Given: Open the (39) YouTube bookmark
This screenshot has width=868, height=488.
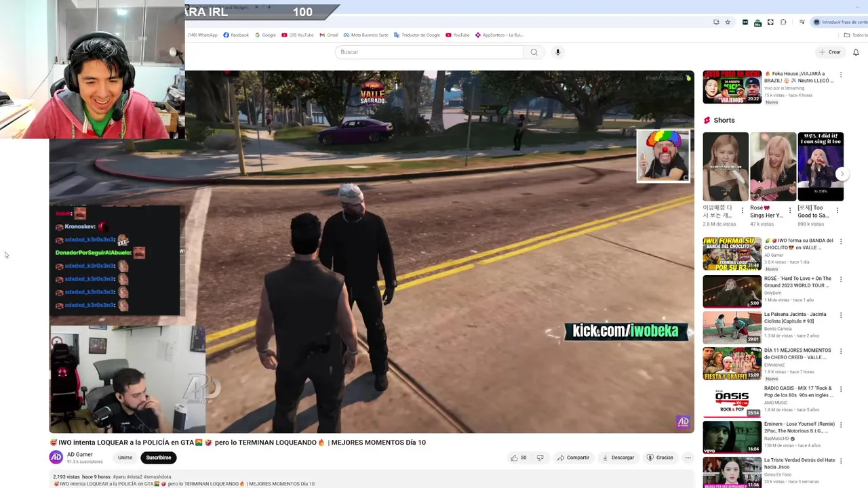Looking at the screenshot, I should tap(297, 35).
